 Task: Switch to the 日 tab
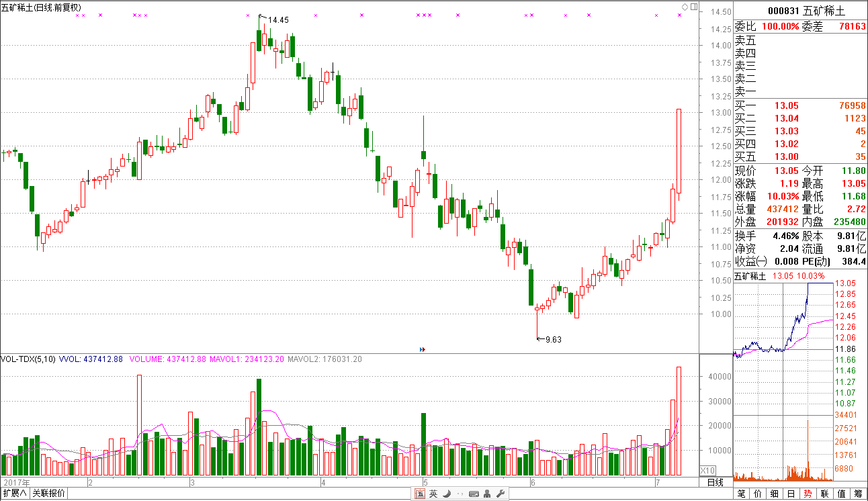791,494
